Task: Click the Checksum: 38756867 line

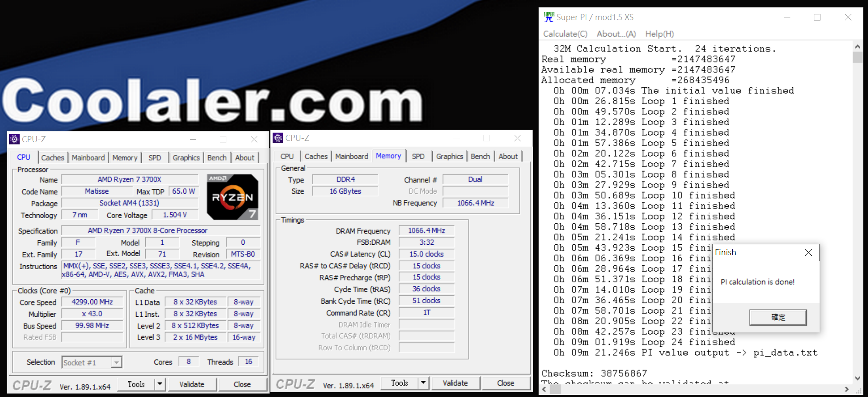Action: [594, 373]
